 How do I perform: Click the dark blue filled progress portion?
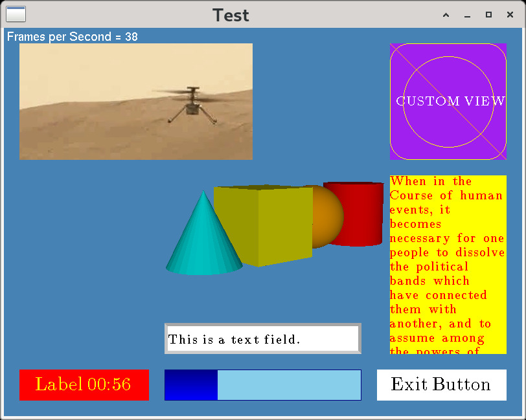click(x=191, y=385)
